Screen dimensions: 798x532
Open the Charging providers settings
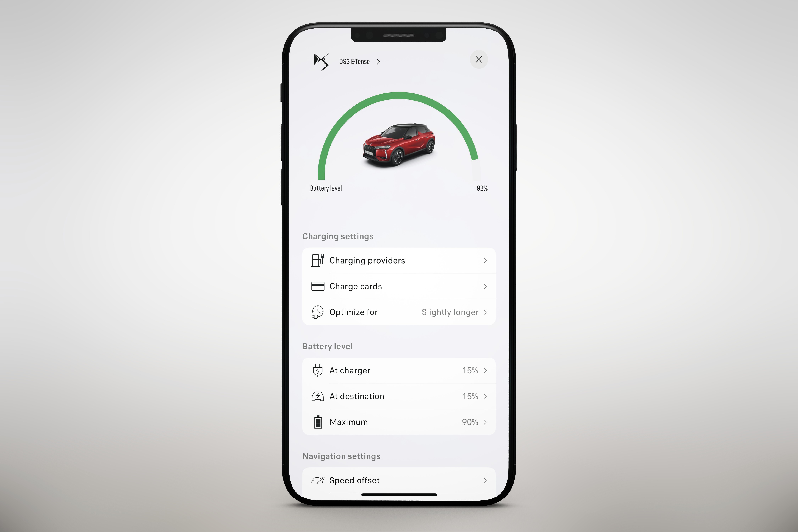click(x=399, y=260)
